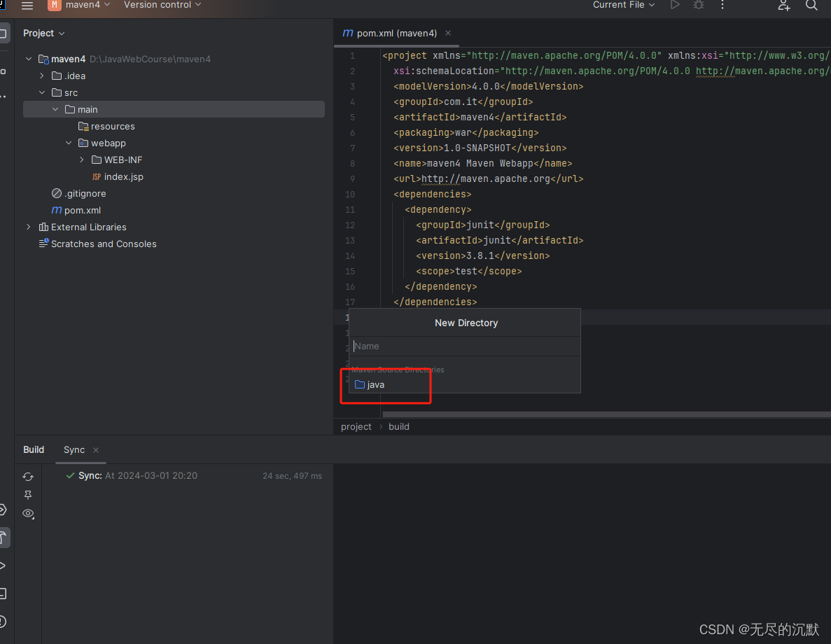Open the Project view dropdown
The width and height of the screenshot is (831, 644).
point(43,33)
